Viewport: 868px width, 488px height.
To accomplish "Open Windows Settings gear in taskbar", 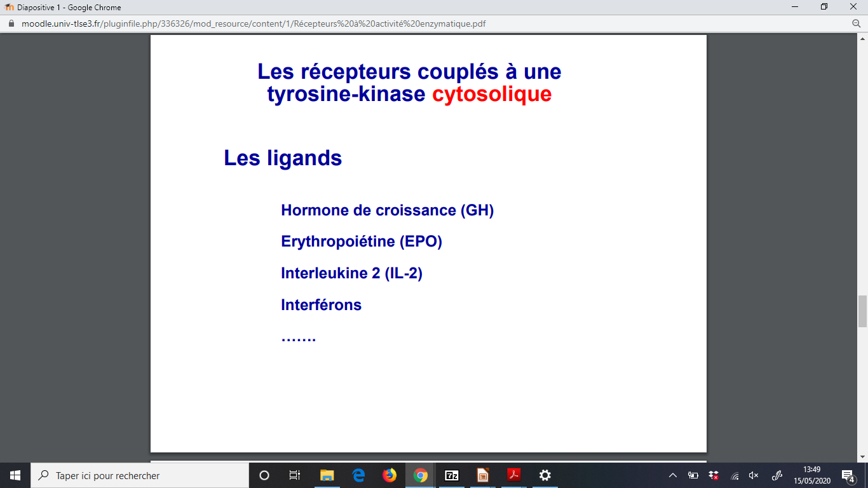I will [x=545, y=475].
